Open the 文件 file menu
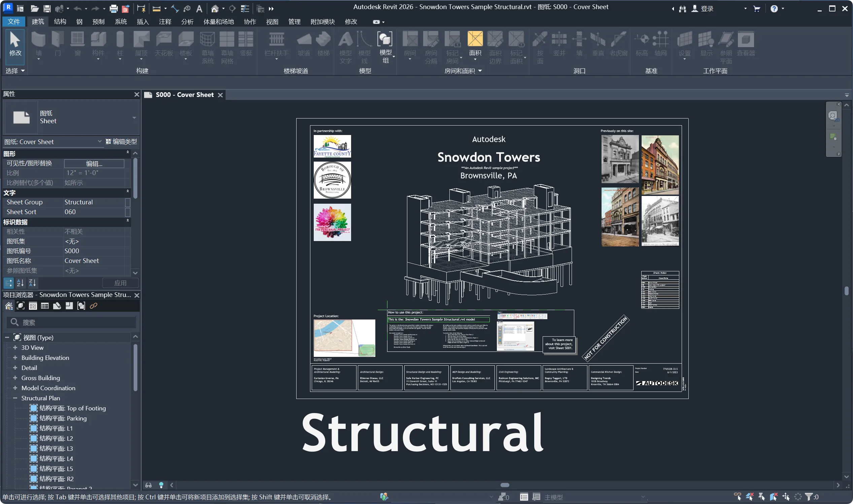This screenshot has height=504, width=853. (13, 22)
